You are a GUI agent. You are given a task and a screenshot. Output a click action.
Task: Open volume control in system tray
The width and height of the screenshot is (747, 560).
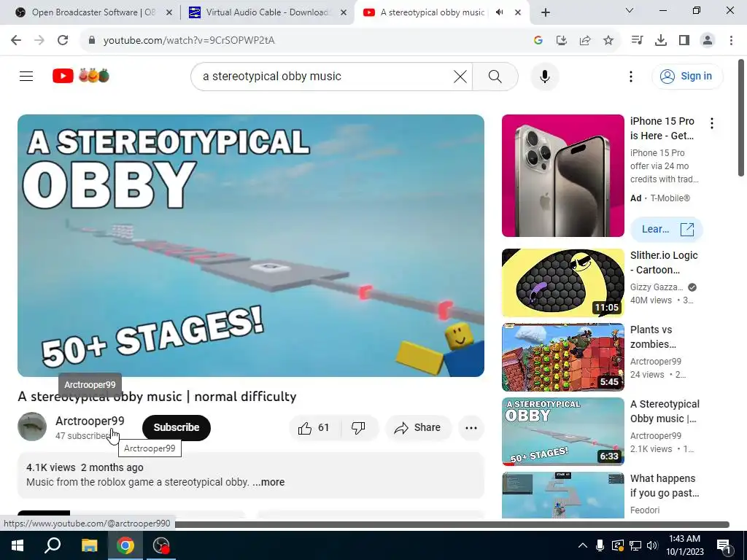pyautogui.click(x=652, y=545)
